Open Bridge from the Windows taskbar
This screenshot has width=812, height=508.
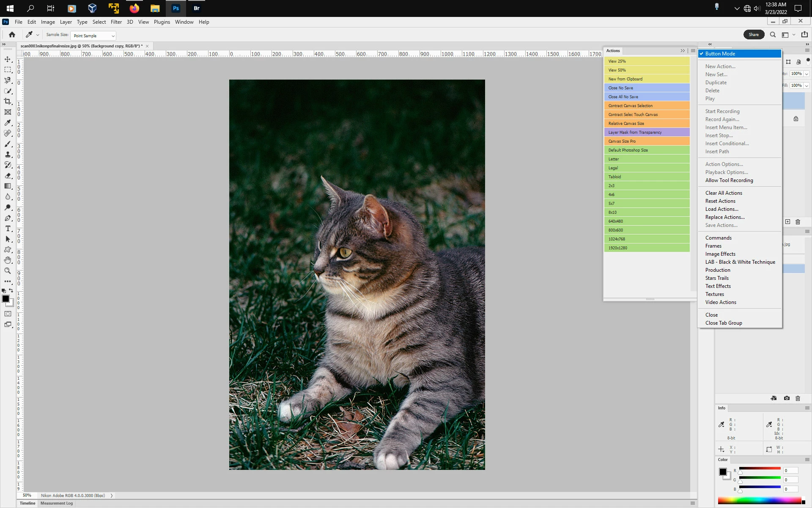click(x=196, y=8)
